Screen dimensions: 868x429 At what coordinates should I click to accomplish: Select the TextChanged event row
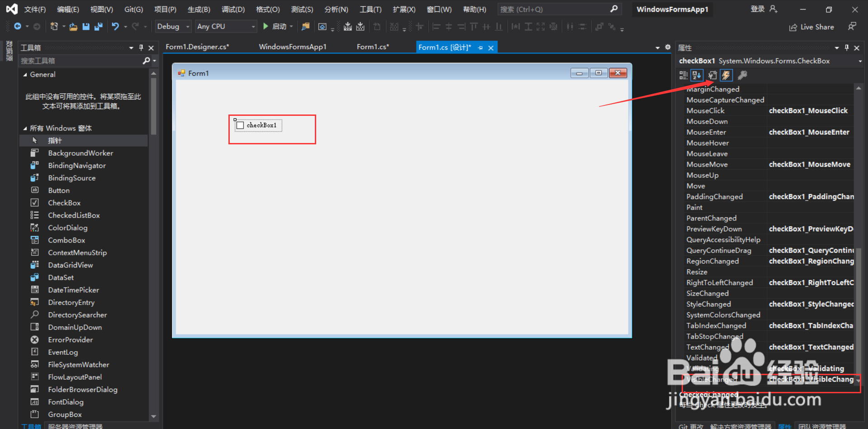[769, 347]
